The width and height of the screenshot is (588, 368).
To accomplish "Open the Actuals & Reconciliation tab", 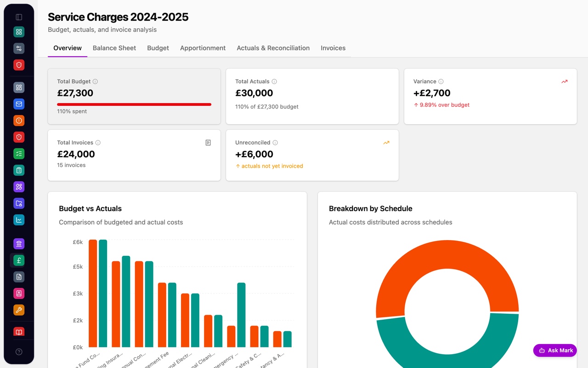I will [273, 48].
